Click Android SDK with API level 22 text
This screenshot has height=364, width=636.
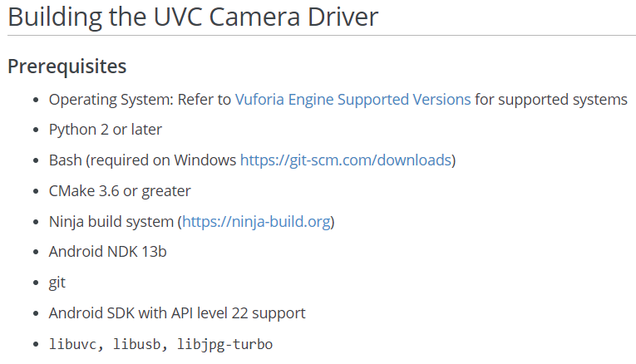[x=177, y=313]
